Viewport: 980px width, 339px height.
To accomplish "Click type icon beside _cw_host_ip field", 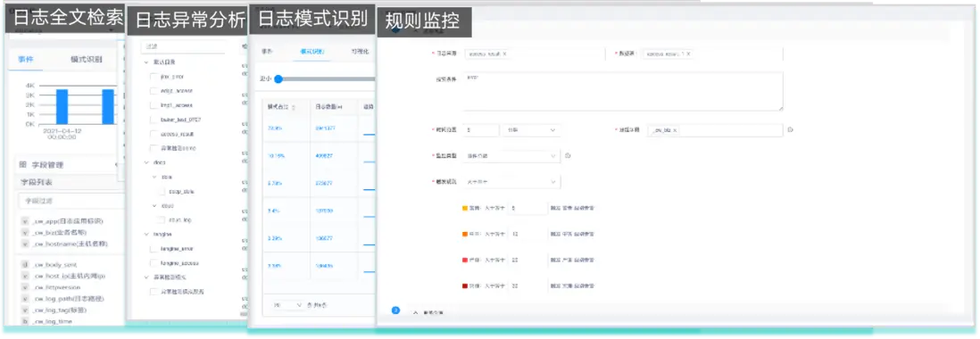I will tap(25, 276).
